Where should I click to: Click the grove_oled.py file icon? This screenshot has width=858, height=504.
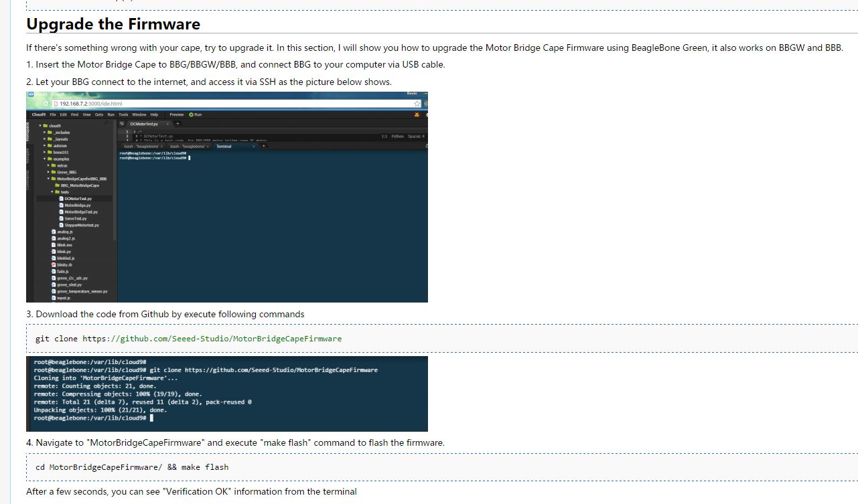[54, 285]
